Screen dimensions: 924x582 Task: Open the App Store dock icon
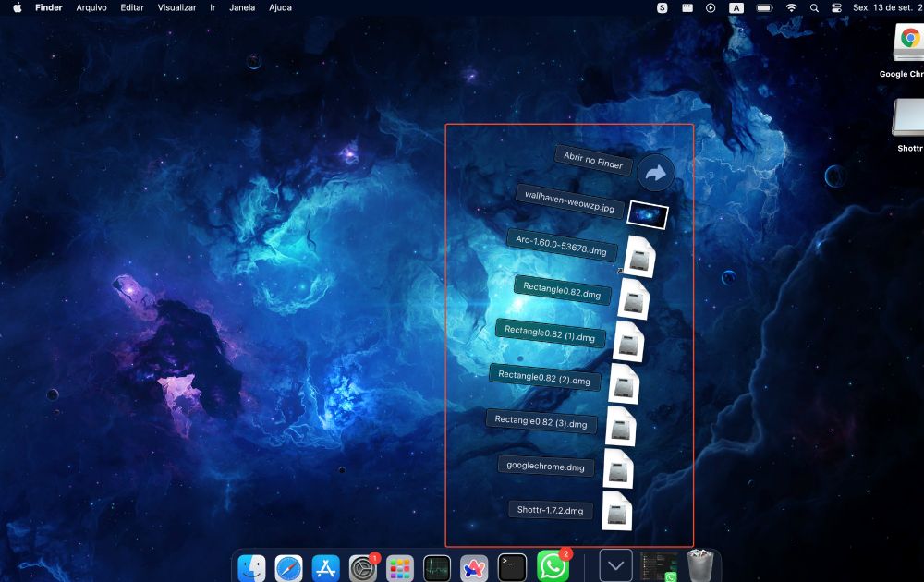(326, 568)
